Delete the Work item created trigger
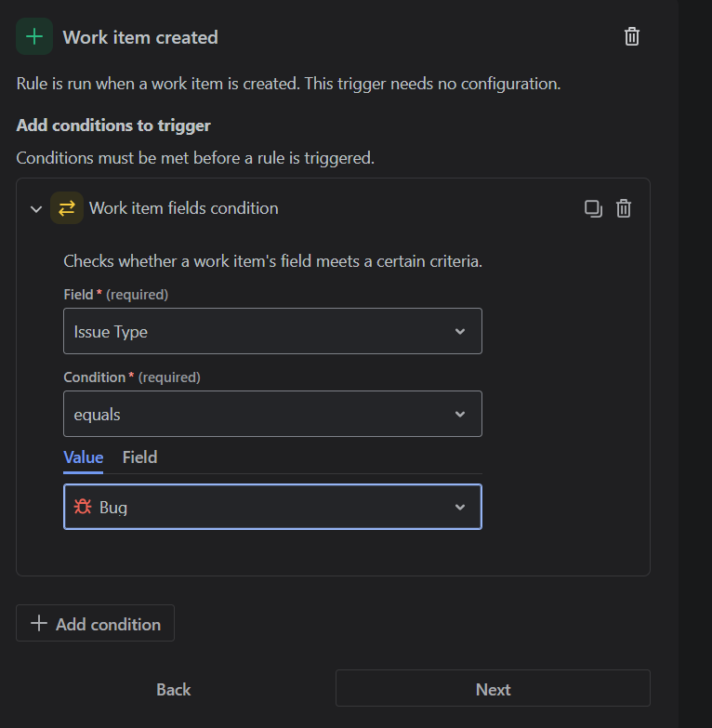 (631, 36)
